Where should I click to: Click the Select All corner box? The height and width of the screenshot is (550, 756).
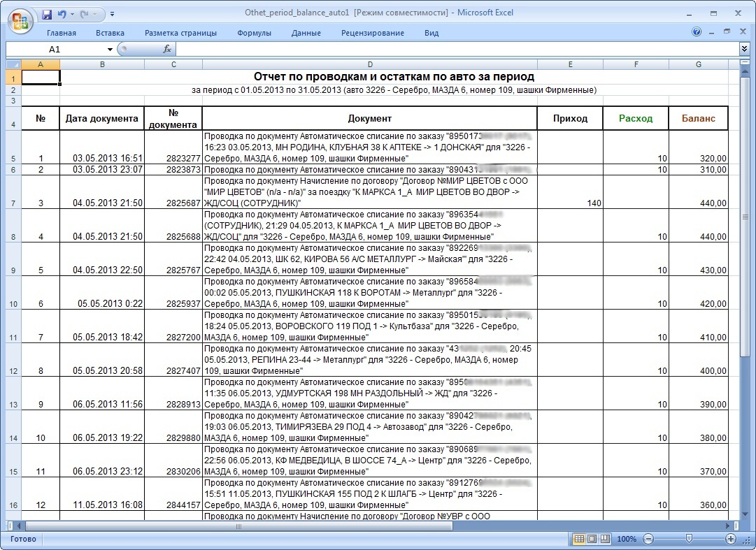pos(13,64)
